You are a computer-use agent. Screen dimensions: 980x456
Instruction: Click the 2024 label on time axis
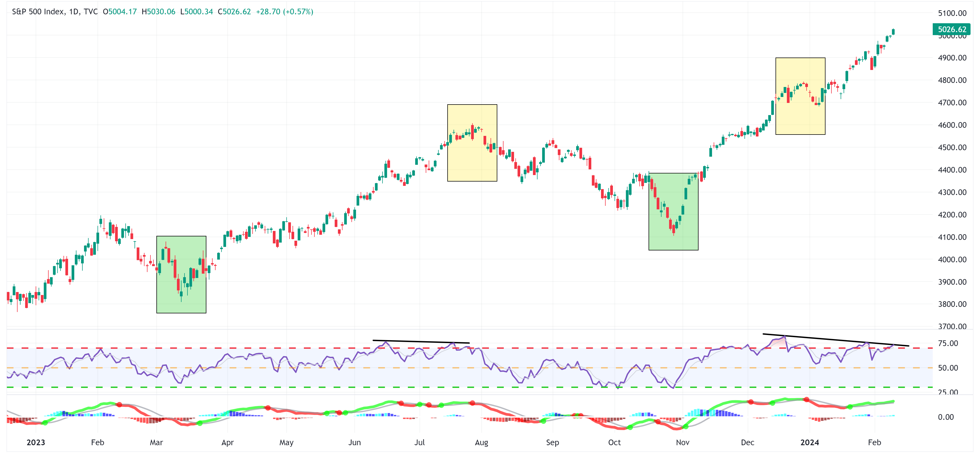pyautogui.click(x=809, y=442)
